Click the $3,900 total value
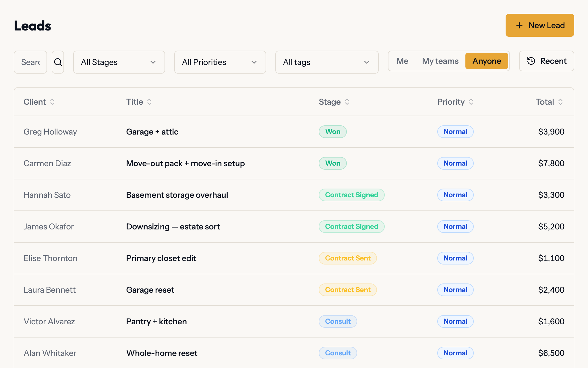This screenshot has height=368, width=588. tap(551, 132)
